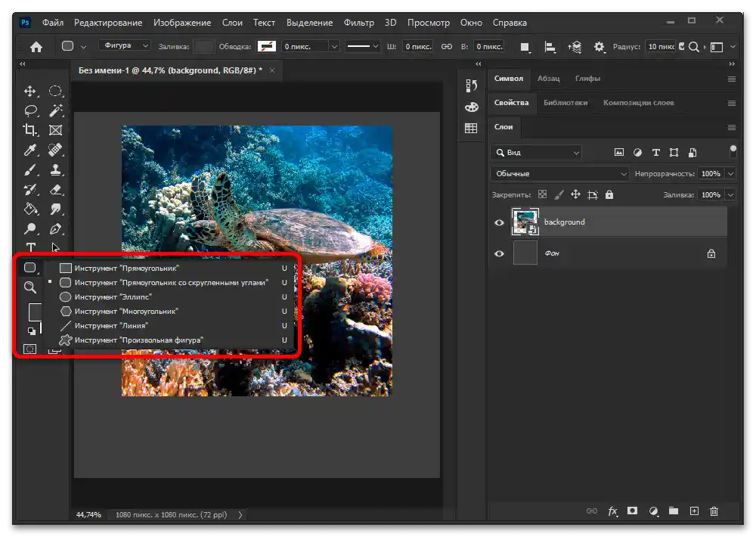Switch to the Абзац tab

pyautogui.click(x=548, y=79)
